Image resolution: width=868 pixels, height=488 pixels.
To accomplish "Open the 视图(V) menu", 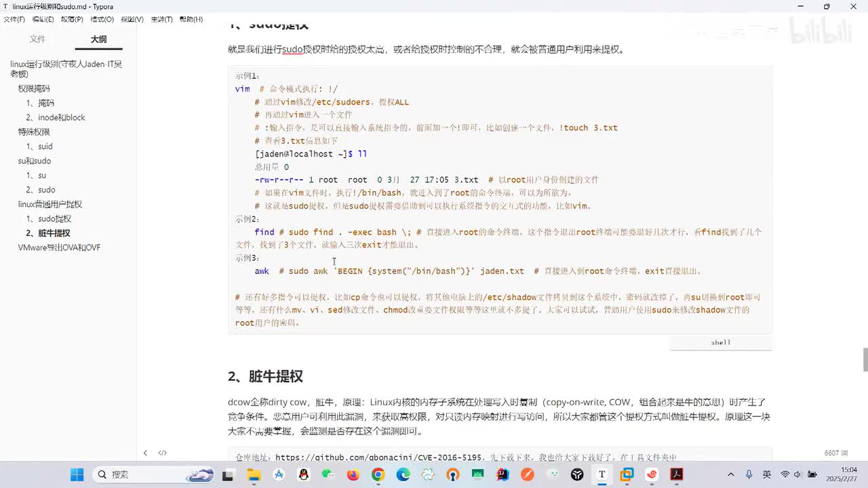I will coord(132,20).
